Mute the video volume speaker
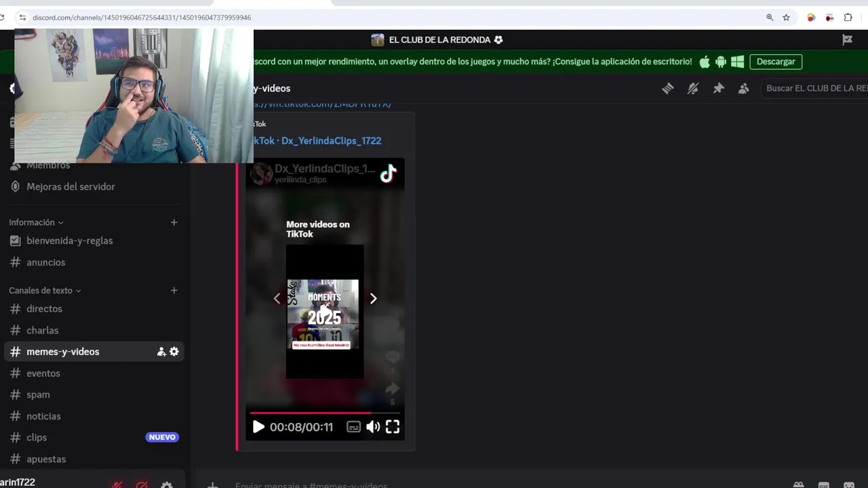Image resolution: width=868 pixels, height=488 pixels. (373, 427)
